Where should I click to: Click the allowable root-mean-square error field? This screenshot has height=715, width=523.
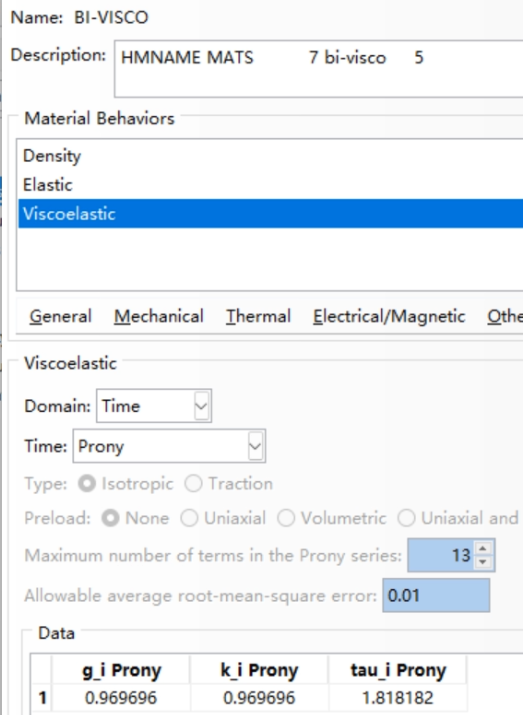pyautogui.click(x=436, y=596)
